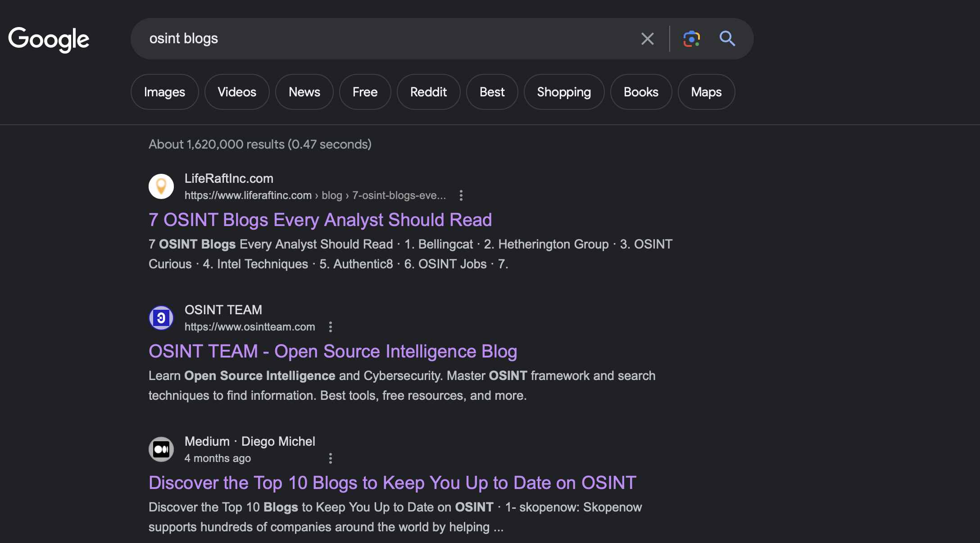Select the Videos search filter tab

pos(236,91)
